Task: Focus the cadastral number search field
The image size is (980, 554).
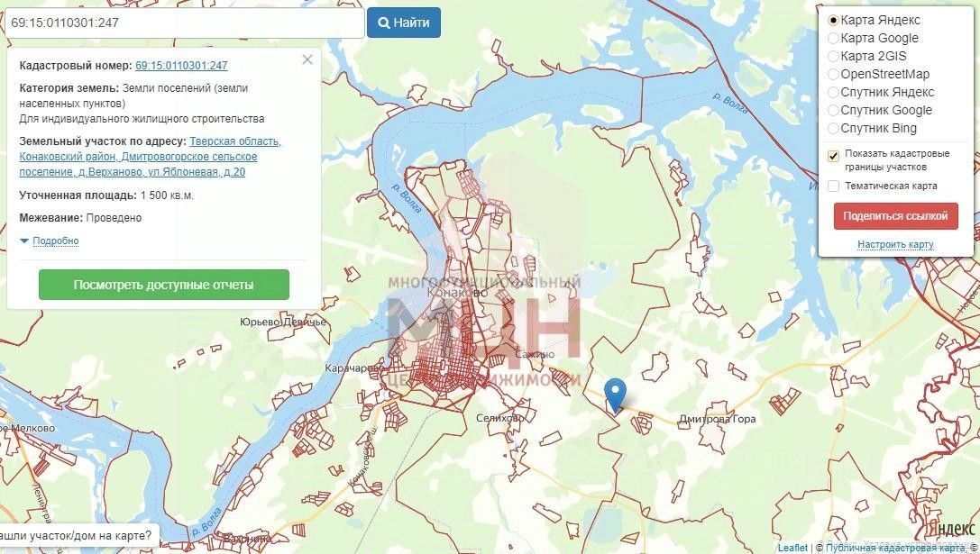Action: pos(184,23)
